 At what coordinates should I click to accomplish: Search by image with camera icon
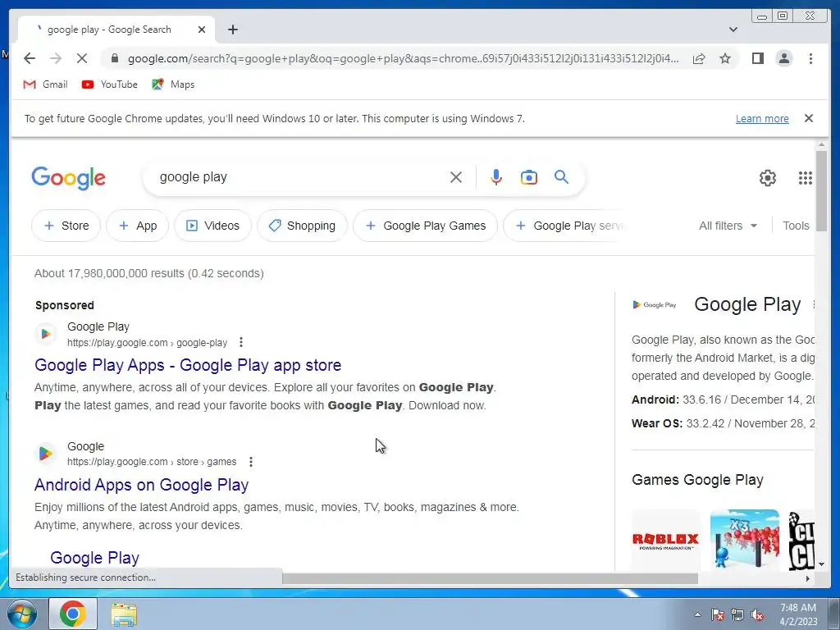click(x=529, y=177)
